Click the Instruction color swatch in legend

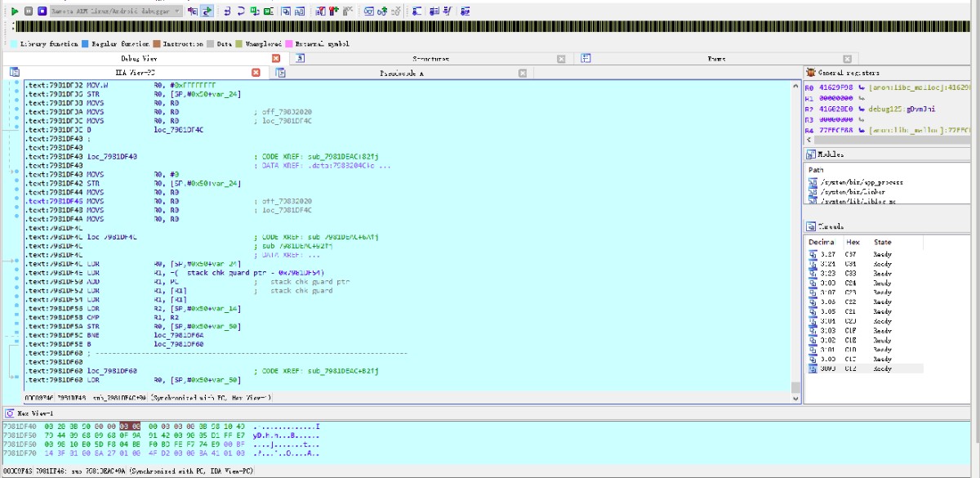pos(156,43)
